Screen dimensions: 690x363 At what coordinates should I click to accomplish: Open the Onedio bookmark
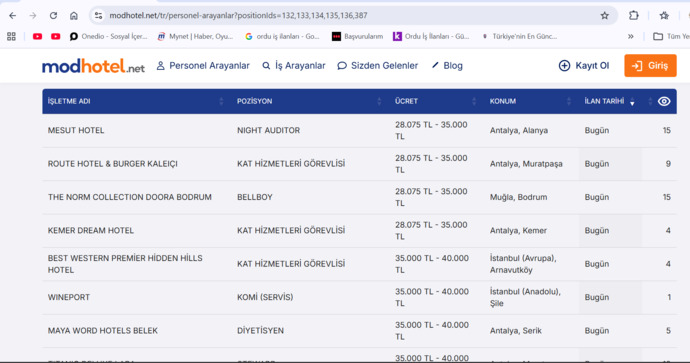(x=108, y=37)
